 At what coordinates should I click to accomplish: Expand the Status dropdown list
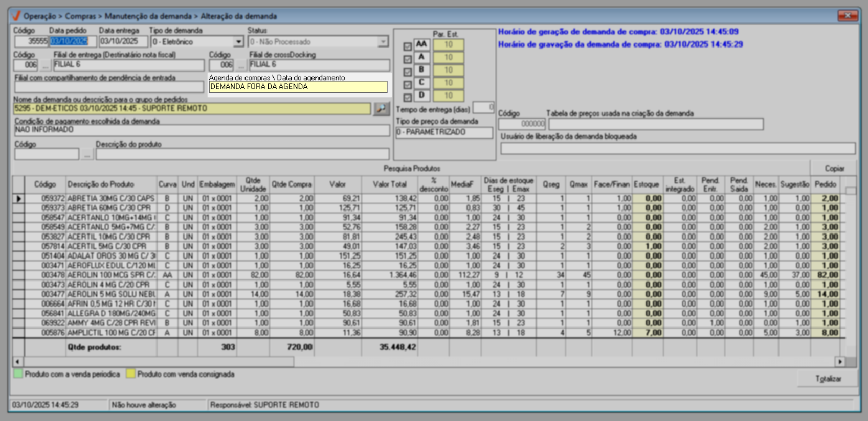(x=383, y=42)
